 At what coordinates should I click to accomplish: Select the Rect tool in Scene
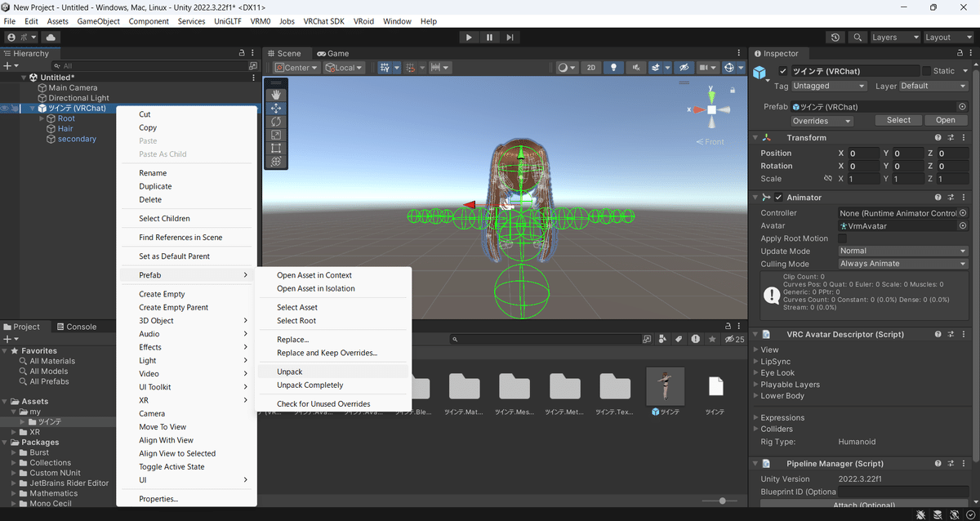[x=276, y=148]
